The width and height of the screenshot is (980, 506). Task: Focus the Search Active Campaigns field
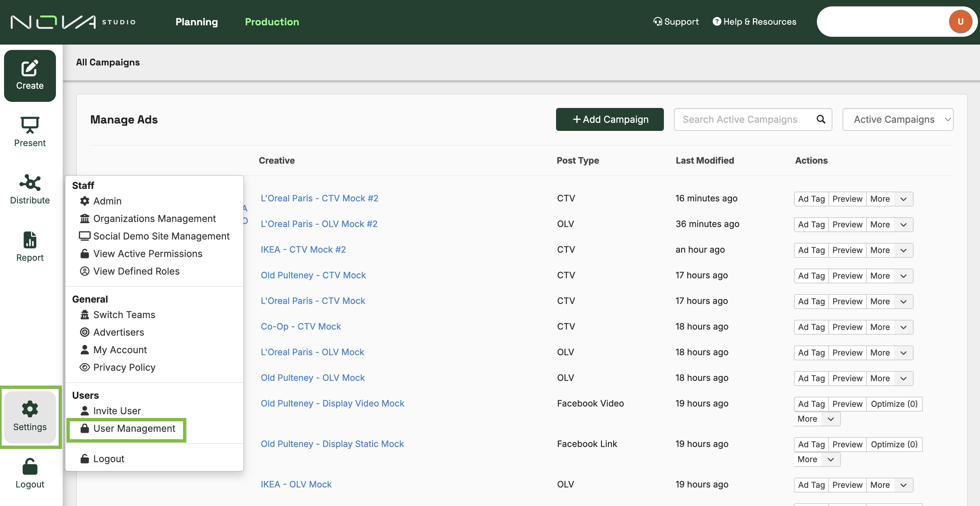pyautogui.click(x=753, y=119)
